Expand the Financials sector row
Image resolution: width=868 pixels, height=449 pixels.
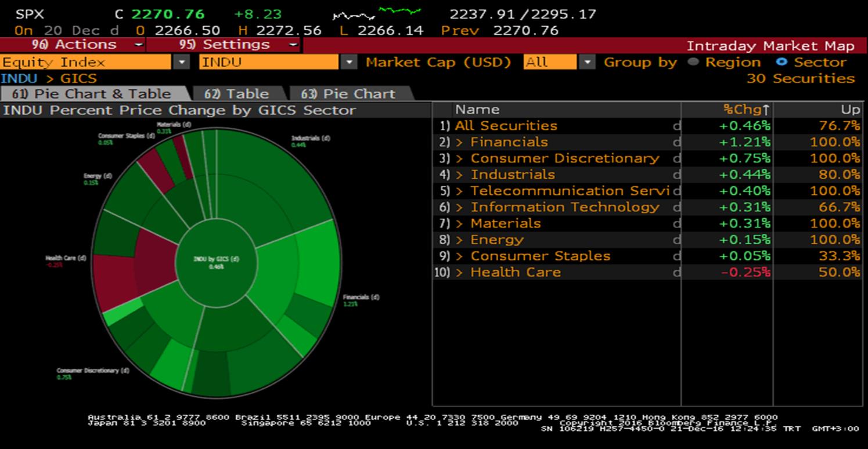pos(460,142)
